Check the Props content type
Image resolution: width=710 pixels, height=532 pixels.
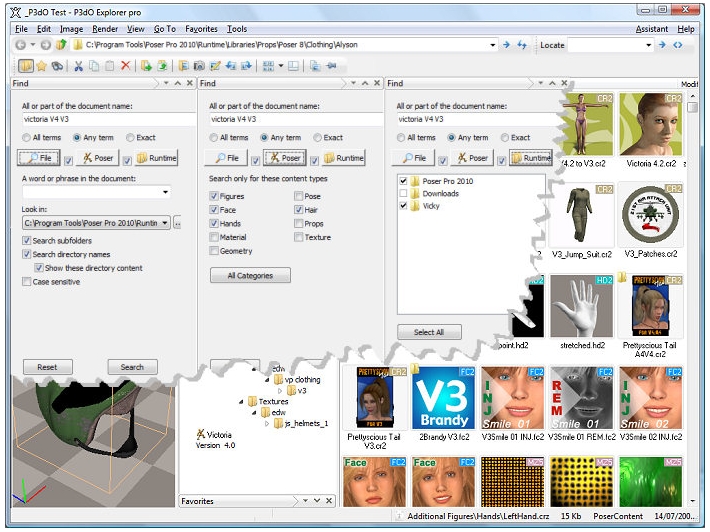[x=298, y=223]
